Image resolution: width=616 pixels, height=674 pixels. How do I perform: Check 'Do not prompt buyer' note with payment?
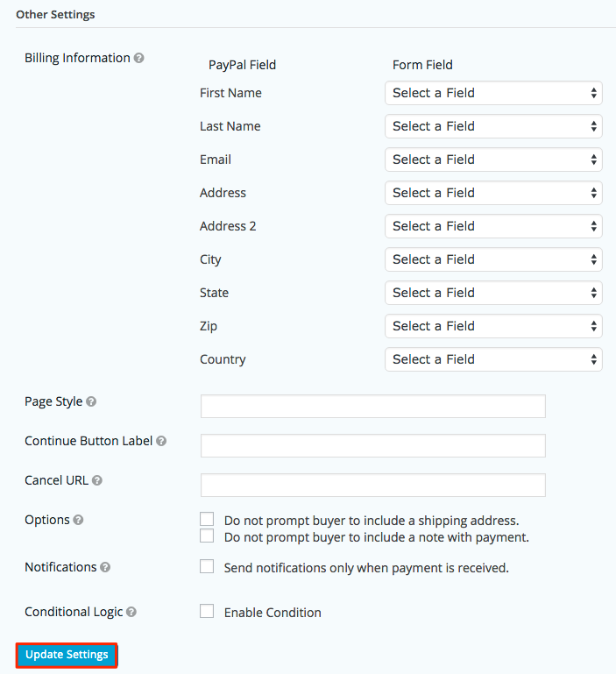coord(207,536)
